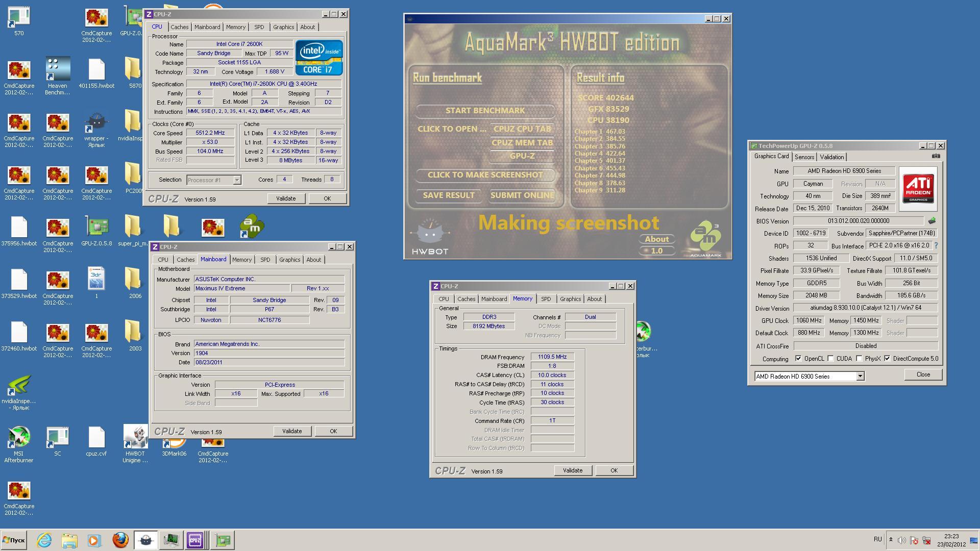Image resolution: width=980 pixels, height=551 pixels.
Task: Click START BENCHMARK in AquaMark
Action: 485,111
